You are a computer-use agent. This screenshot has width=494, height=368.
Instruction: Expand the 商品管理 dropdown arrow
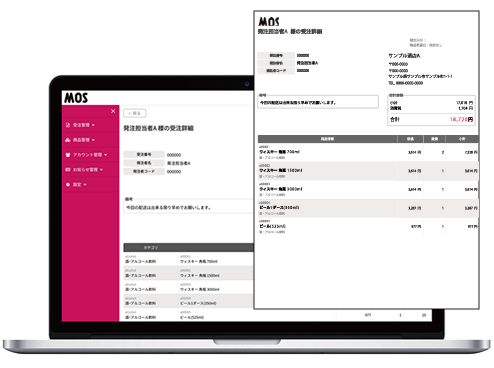93,140
